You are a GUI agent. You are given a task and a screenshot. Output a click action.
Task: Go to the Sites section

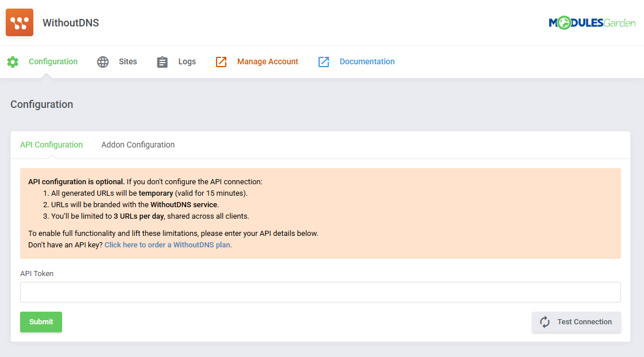coord(128,61)
